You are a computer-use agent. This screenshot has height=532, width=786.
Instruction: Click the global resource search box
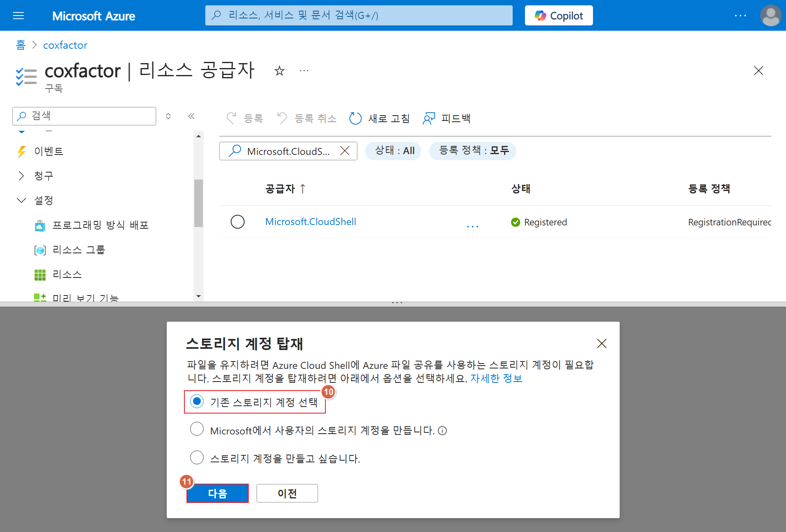359,16
